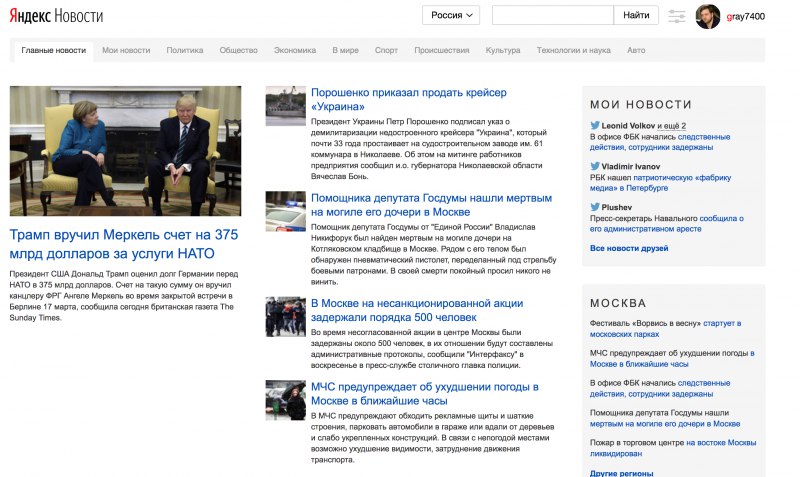Click summary mentioning Владислав Никифорук
Viewport: 800px width, 477px height.
pos(433,254)
